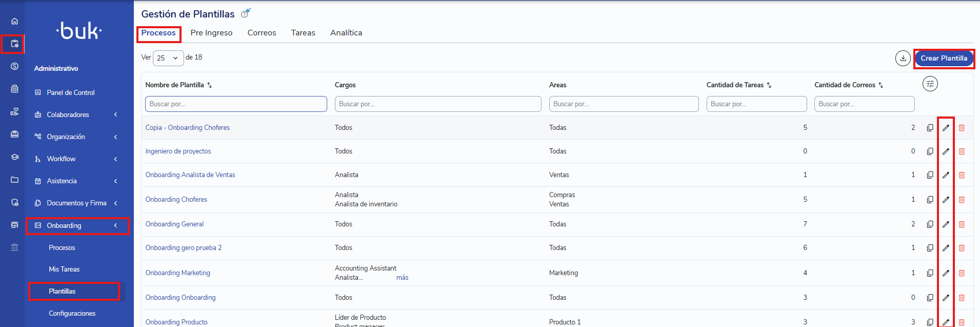Duplicate Onboarding General template
The height and width of the screenshot is (327, 980).
click(930, 224)
